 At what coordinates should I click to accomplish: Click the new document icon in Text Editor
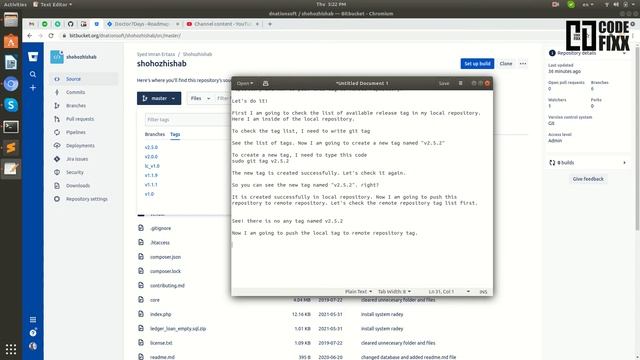(x=266, y=83)
